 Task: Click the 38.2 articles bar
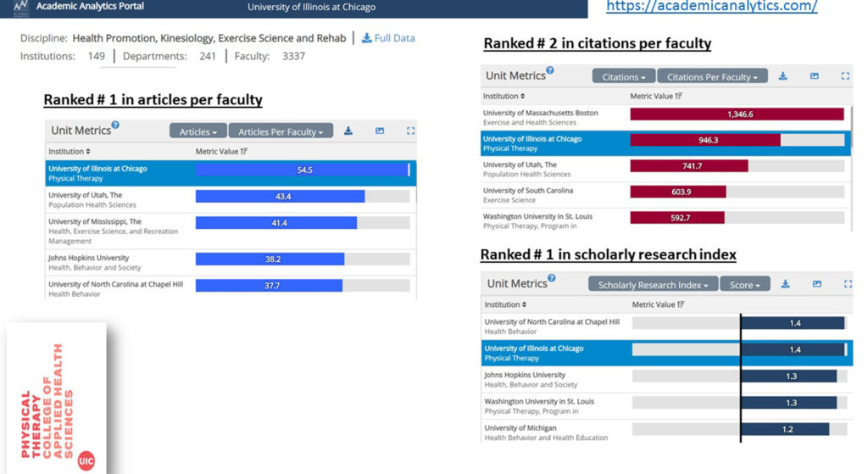click(x=270, y=259)
